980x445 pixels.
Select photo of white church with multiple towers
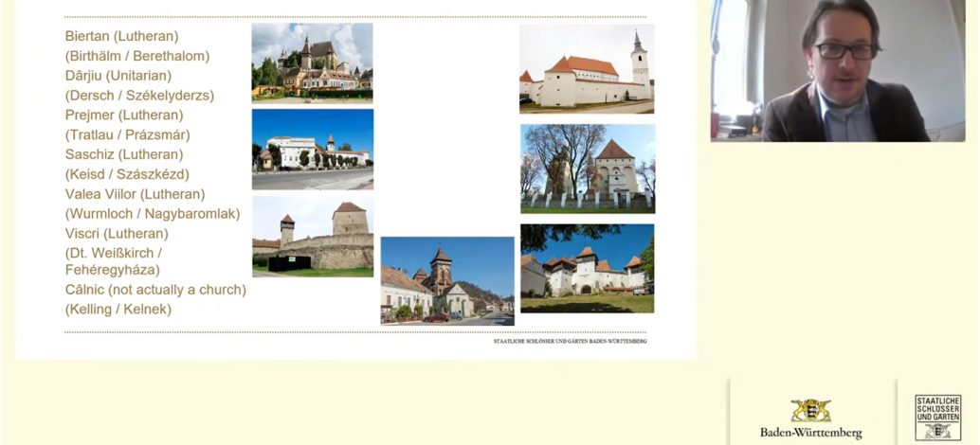(587, 268)
